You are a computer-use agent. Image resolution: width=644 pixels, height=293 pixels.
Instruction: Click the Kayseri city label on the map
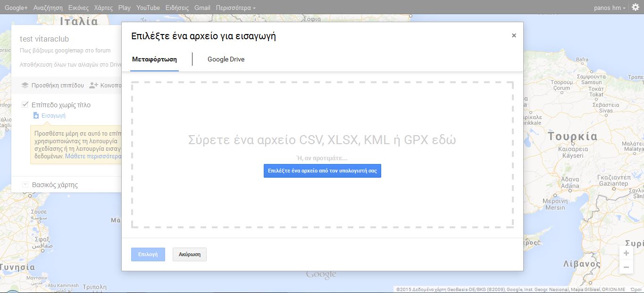(x=572, y=155)
